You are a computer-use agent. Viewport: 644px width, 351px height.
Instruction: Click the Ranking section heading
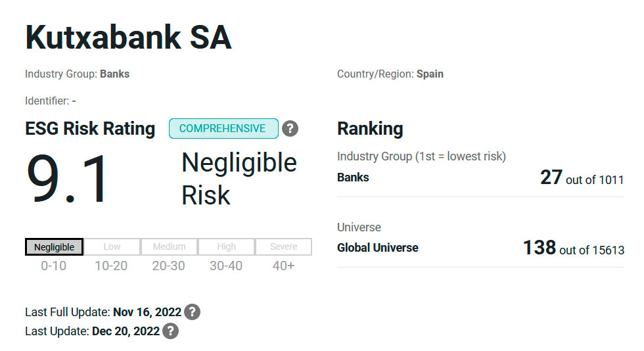[370, 129]
